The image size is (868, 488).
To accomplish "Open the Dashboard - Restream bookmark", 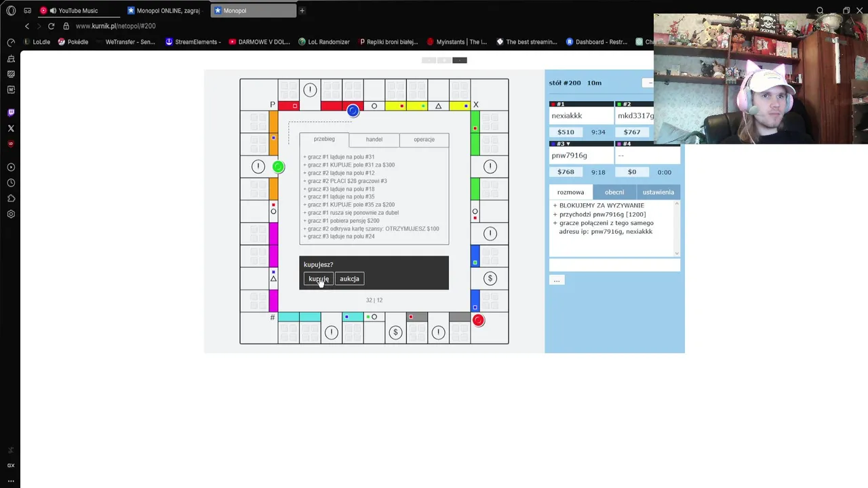I will click(x=597, y=42).
